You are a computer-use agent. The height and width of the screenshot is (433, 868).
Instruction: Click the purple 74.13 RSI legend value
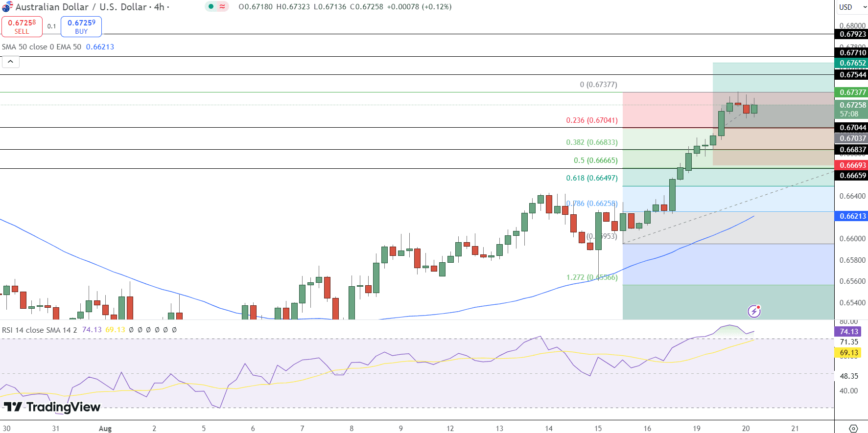[92, 330]
